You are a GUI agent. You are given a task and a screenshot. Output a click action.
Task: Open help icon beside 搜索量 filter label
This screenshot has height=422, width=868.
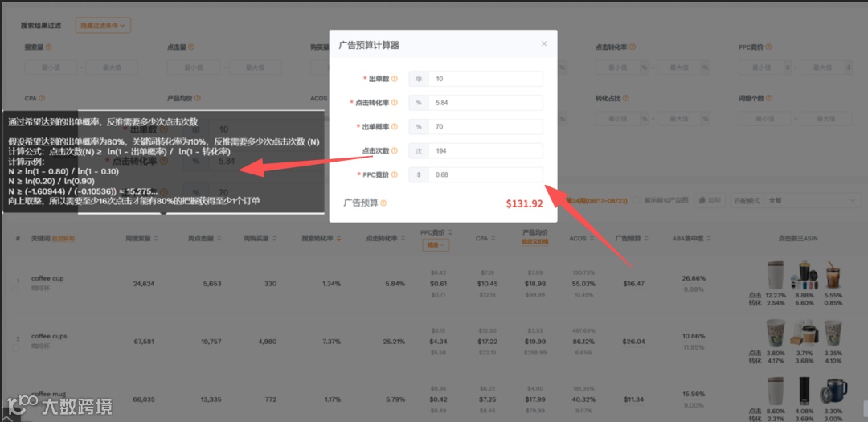click(49, 47)
